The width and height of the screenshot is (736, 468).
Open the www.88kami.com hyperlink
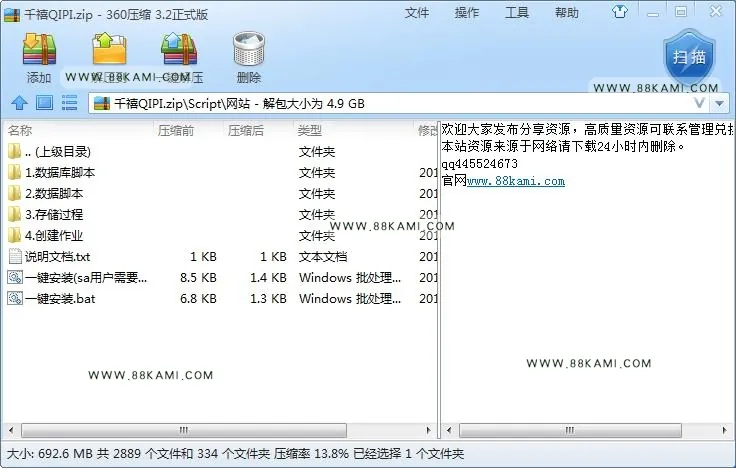[x=516, y=181]
